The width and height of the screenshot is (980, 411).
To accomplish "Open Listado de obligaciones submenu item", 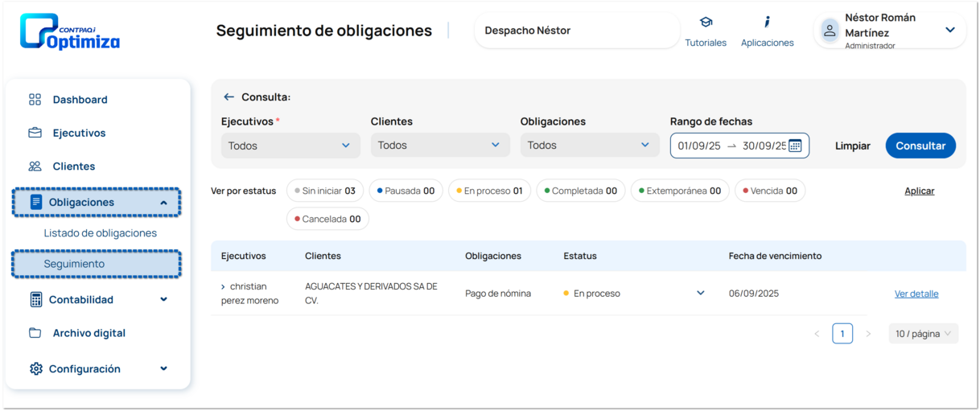I will 101,233.
